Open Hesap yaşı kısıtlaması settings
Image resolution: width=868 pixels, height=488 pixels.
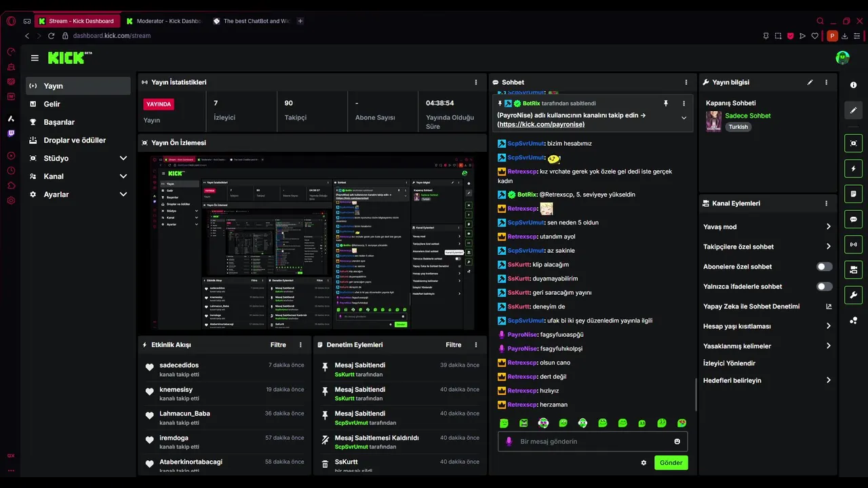(x=768, y=326)
